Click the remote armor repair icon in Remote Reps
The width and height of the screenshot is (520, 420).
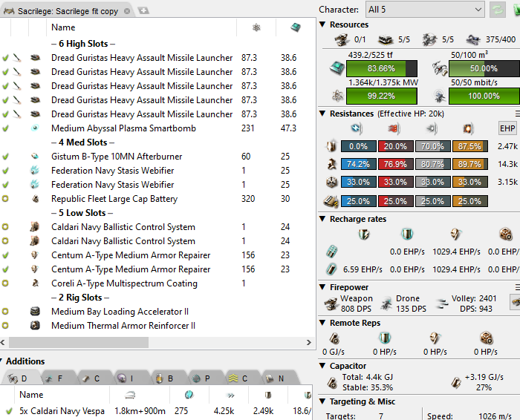point(435,338)
